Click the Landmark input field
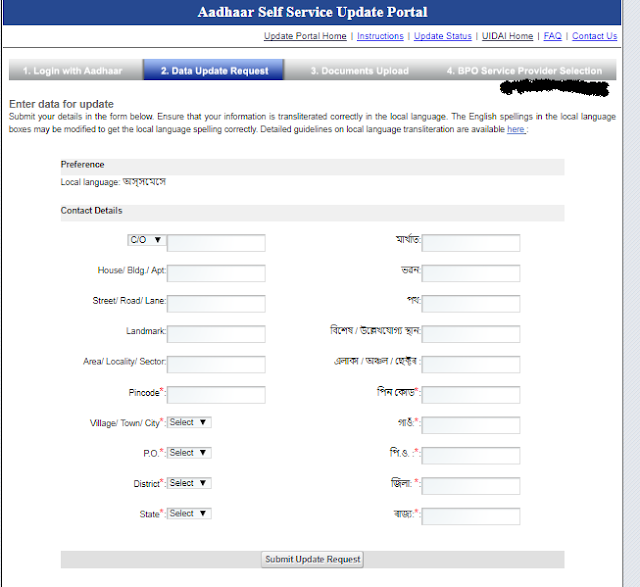 tap(216, 334)
